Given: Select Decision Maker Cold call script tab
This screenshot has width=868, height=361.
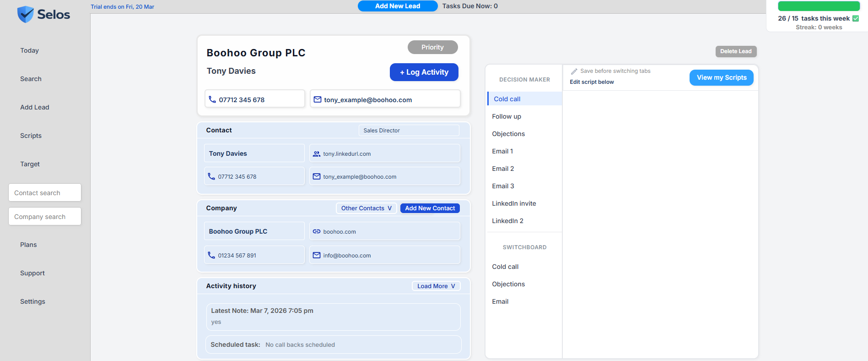Looking at the screenshot, I should tap(525, 99).
